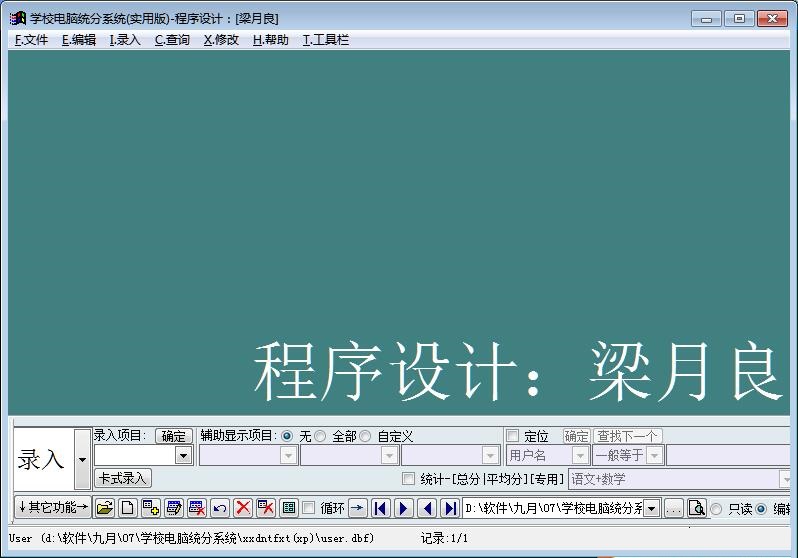Image resolution: width=798 pixels, height=558 pixels.
Task: Click the 其它功能 button
Action: 53,507
